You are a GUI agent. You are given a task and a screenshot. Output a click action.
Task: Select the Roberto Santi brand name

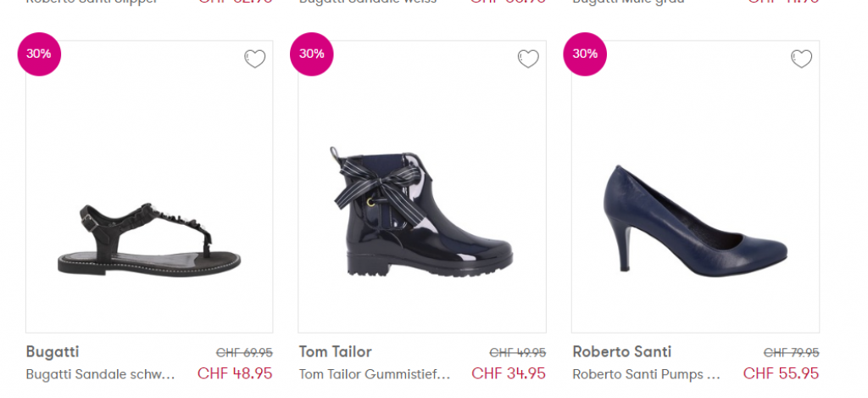[622, 351]
